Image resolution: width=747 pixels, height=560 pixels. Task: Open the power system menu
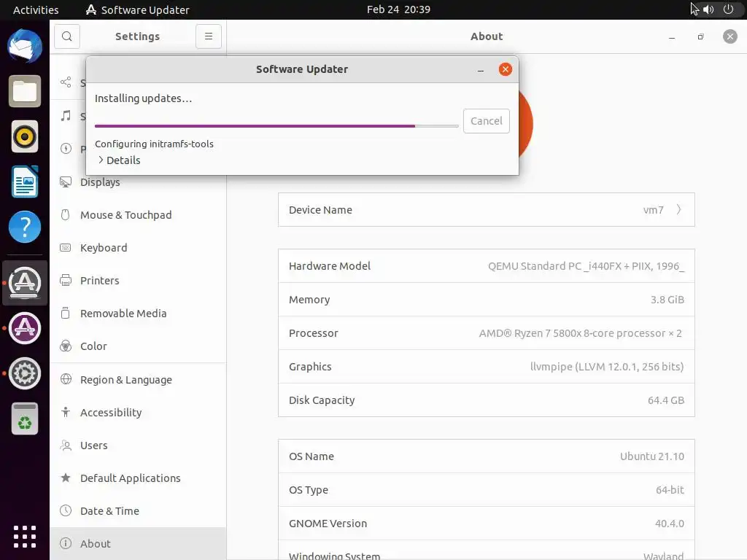[x=729, y=9]
